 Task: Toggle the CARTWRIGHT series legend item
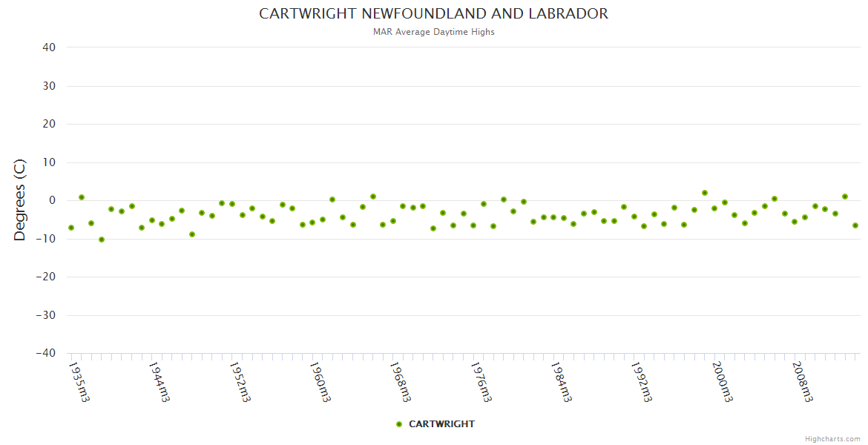point(441,424)
